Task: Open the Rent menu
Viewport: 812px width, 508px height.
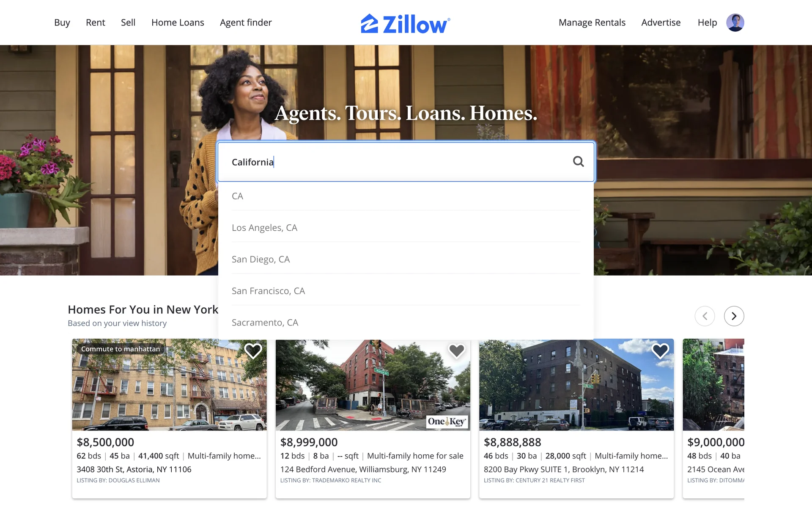Action: click(x=95, y=22)
